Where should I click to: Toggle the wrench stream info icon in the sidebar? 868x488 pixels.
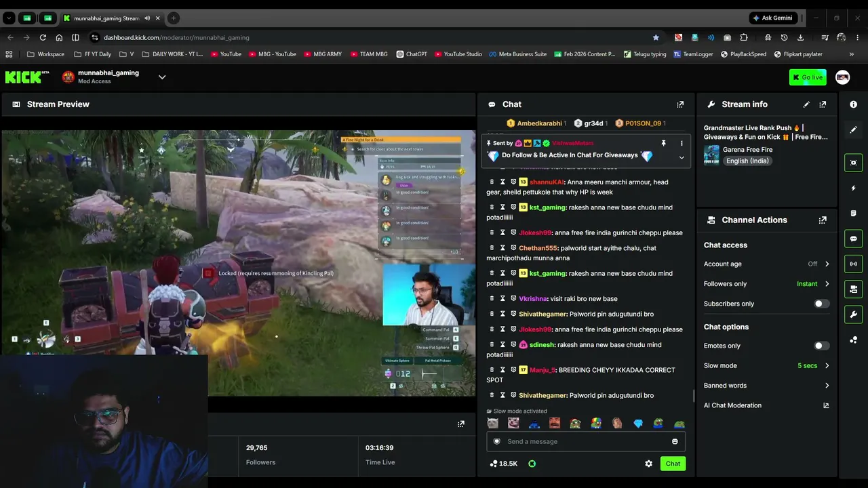853,314
